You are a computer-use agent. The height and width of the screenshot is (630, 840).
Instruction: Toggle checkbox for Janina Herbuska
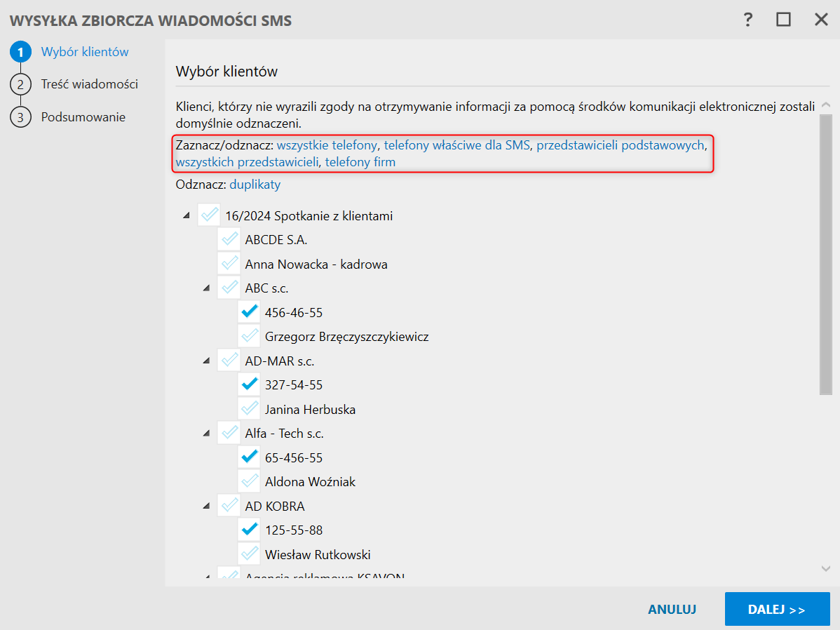248,409
